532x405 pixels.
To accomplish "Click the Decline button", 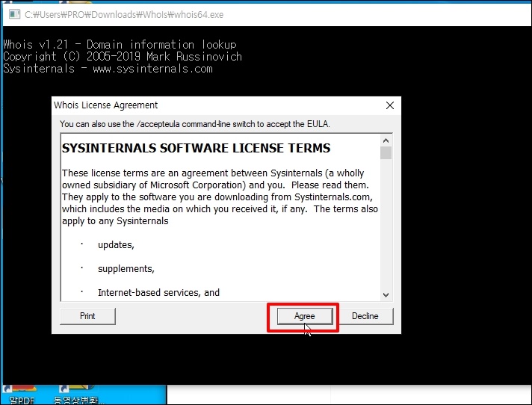I will tap(365, 316).
